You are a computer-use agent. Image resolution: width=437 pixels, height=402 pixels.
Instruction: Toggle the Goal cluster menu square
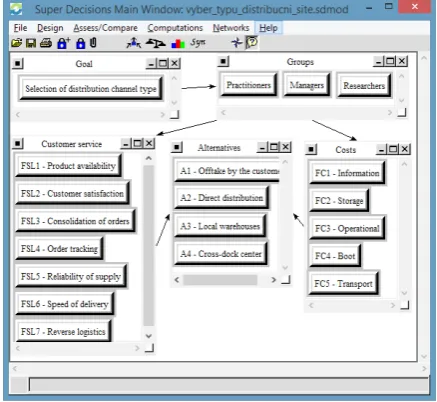[x=18, y=63]
